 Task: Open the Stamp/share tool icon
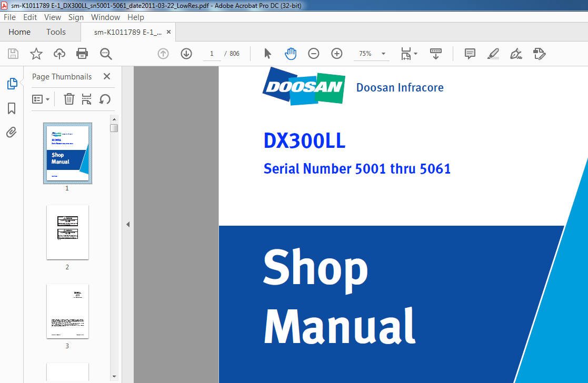(x=539, y=54)
